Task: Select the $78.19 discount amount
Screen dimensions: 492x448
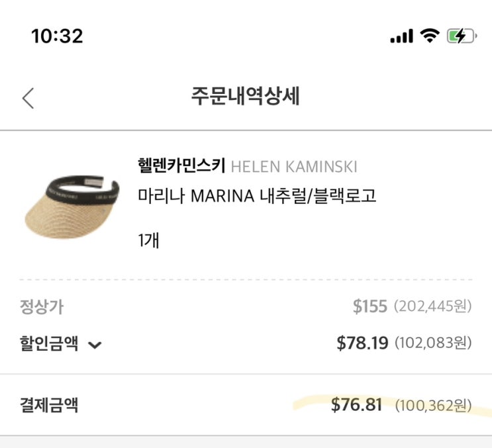Action: tap(362, 343)
